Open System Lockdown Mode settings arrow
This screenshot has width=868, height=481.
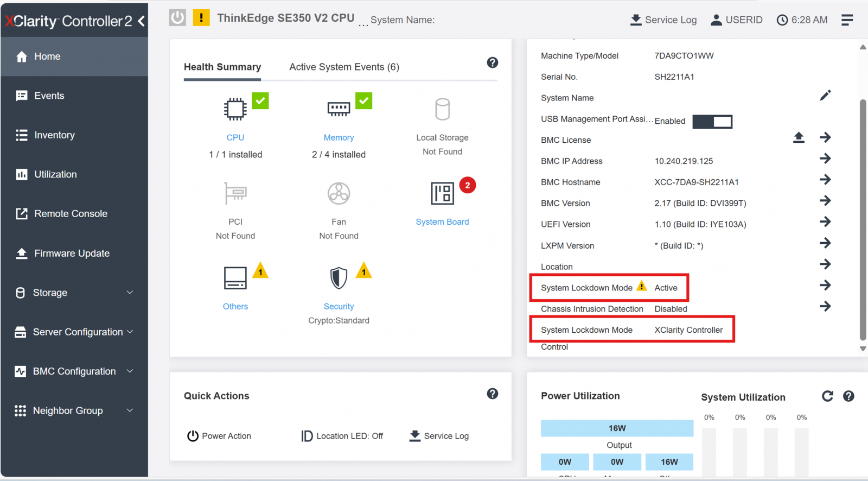click(825, 285)
